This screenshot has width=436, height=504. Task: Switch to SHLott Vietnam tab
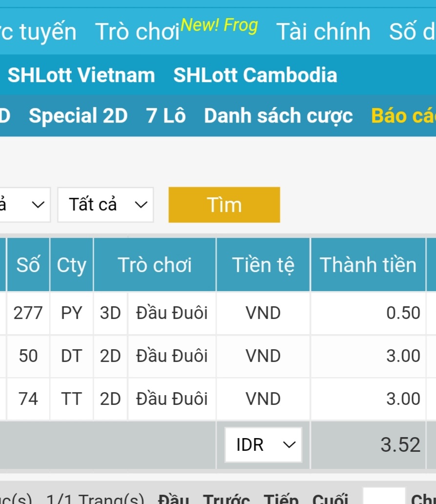[81, 75]
